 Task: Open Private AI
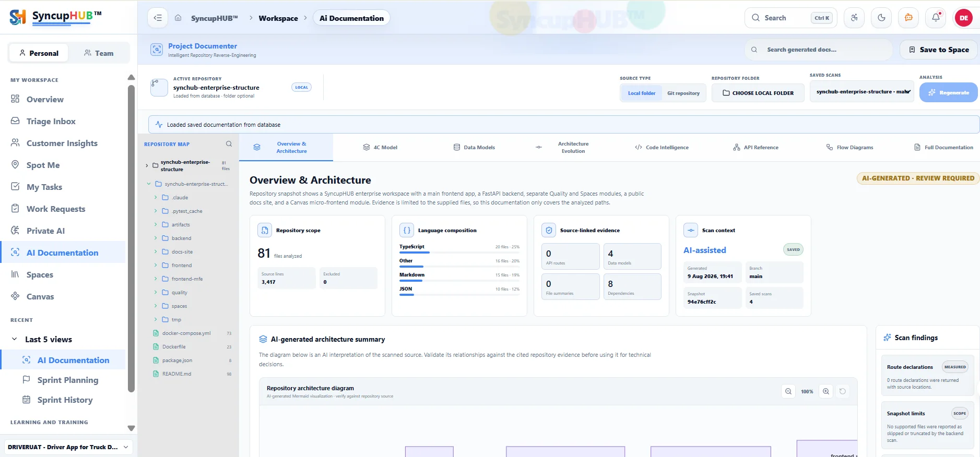pyautogui.click(x=63, y=231)
